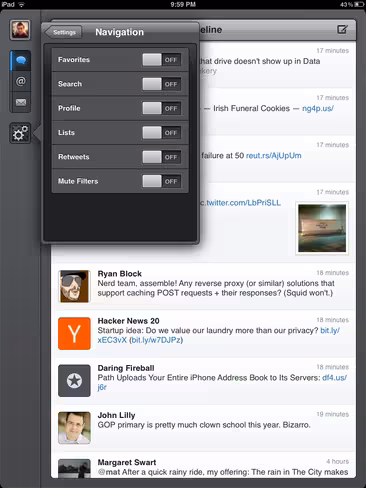Turn on the Profile switch
Image resolution: width=366 pixels, height=488 pixels.
pos(162,108)
